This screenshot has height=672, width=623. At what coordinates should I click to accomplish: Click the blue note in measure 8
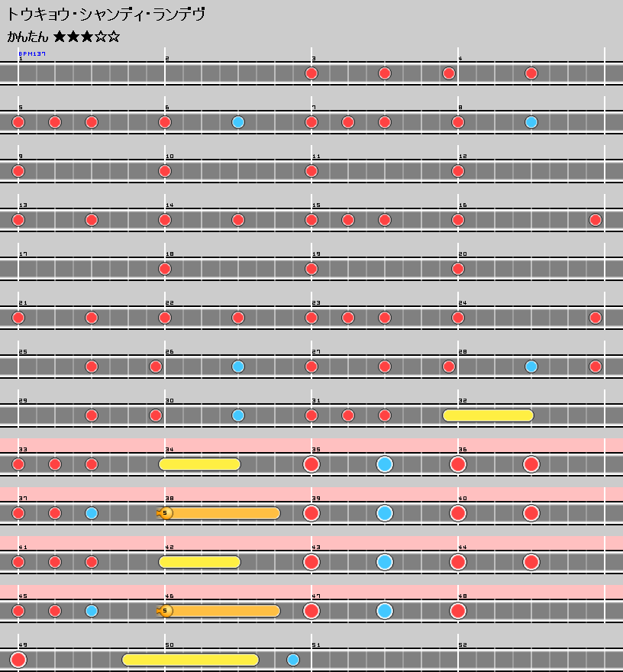pos(531,122)
